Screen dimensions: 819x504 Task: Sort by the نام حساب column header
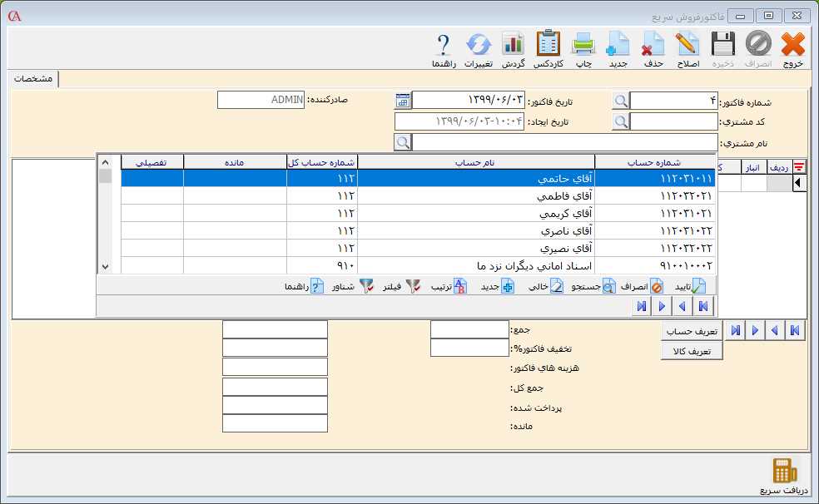[475, 162]
